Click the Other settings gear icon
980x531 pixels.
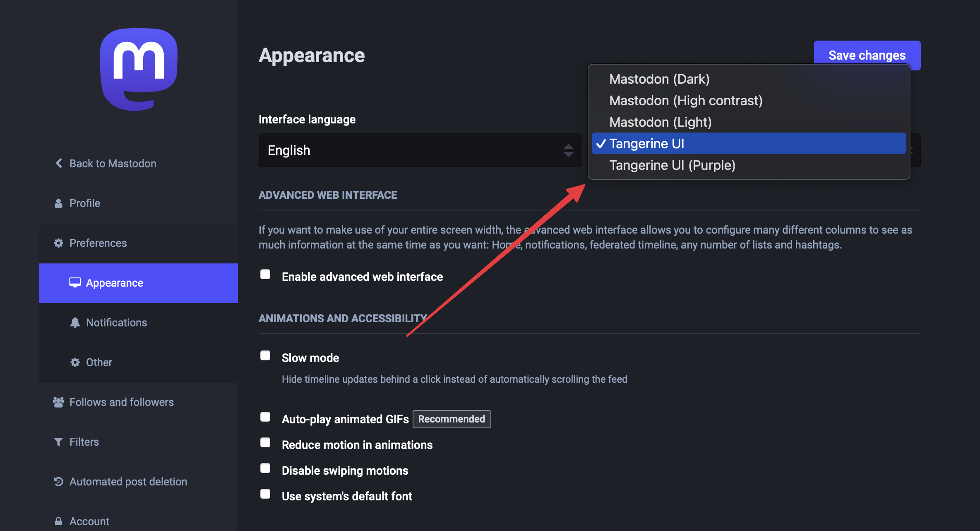[75, 362]
